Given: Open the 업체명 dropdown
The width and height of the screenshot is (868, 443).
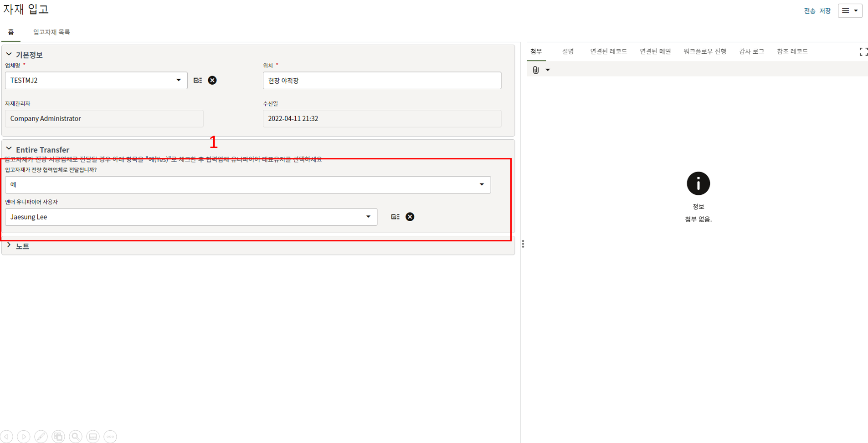Looking at the screenshot, I should pos(178,81).
